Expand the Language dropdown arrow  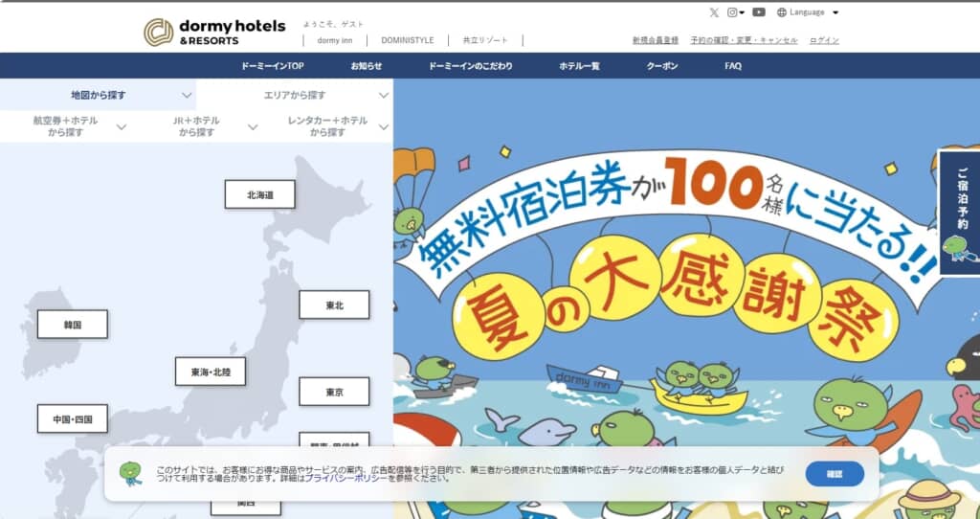(835, 12)
